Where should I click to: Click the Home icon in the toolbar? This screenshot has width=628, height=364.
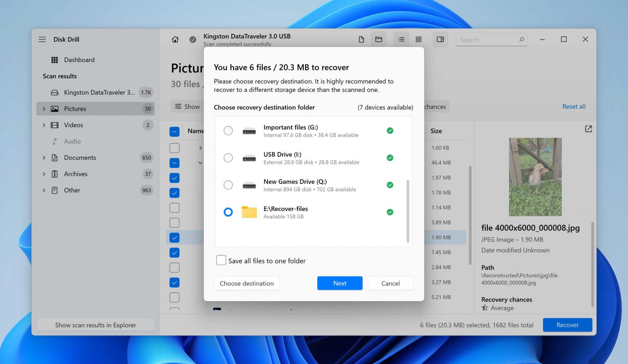175,39
